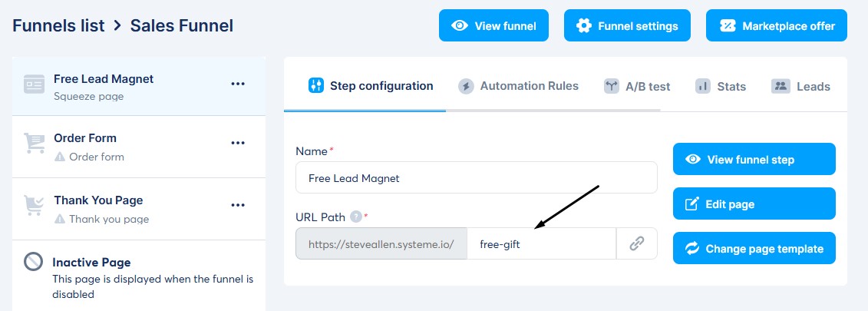Viewport: 868px width, 311px height.
Task: Click the checkout cart icon for Thank You Page
Action: point(34,206)
